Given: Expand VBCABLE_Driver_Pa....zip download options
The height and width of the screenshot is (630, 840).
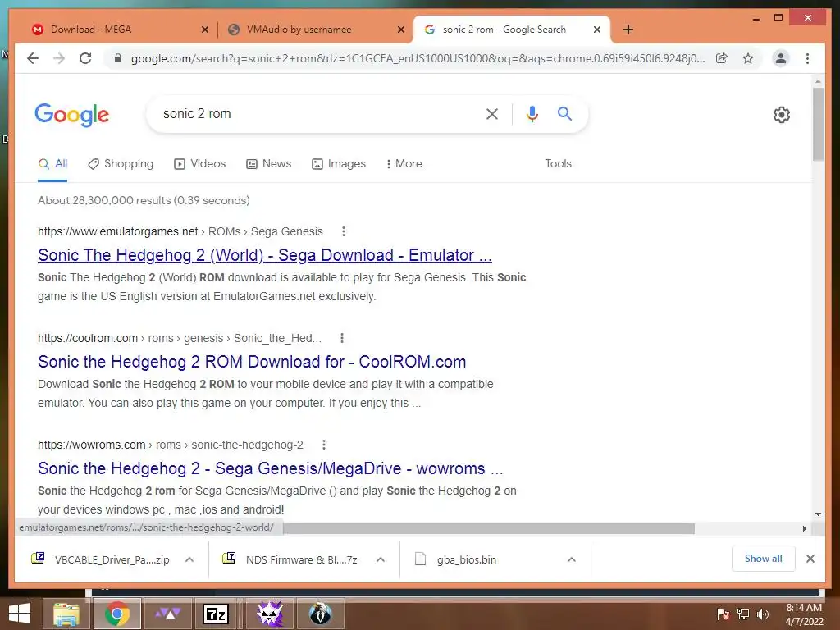Looking at the screenshot, I should point(189,559).
